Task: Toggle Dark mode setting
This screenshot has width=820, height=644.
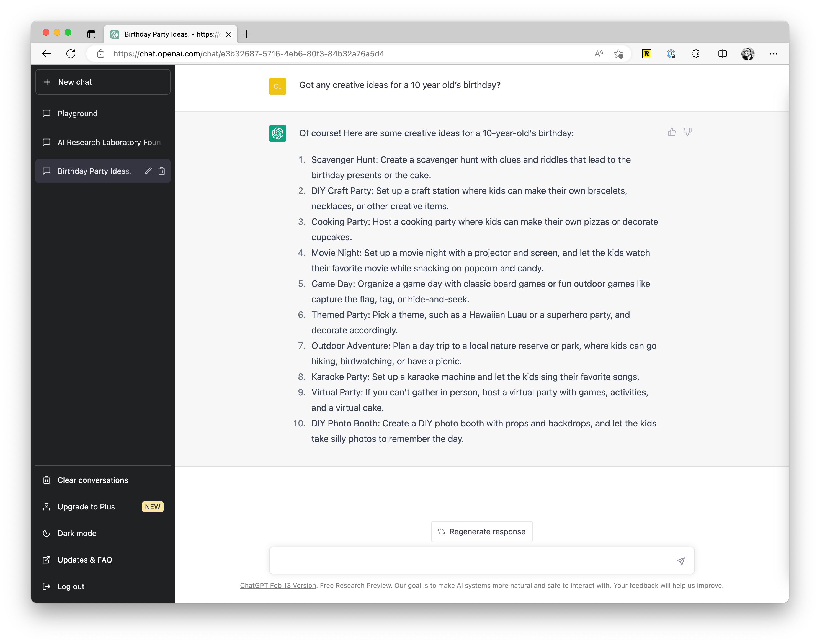Action: point(76,533)
